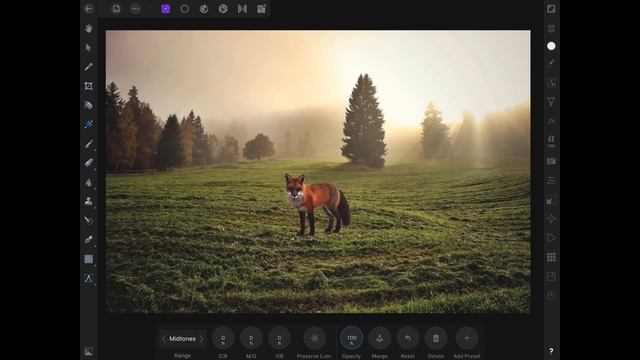This screenshot has width=640, height=360.
Task: Select the Clone stamp tool
Action: coord(89,201)
